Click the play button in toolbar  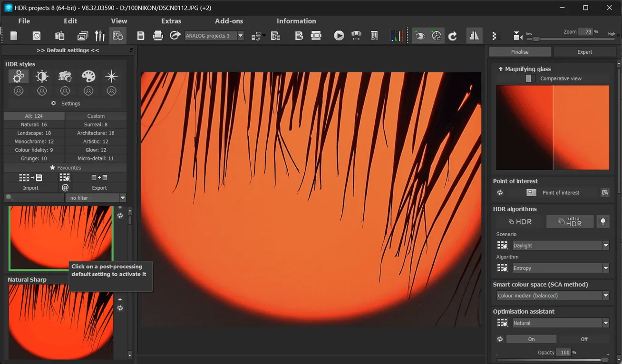[339, 36]
